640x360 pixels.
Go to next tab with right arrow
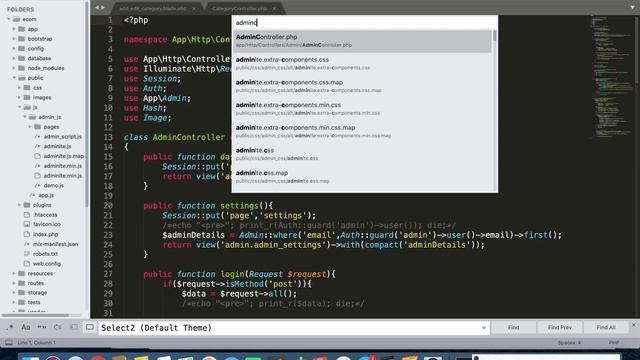102,7
